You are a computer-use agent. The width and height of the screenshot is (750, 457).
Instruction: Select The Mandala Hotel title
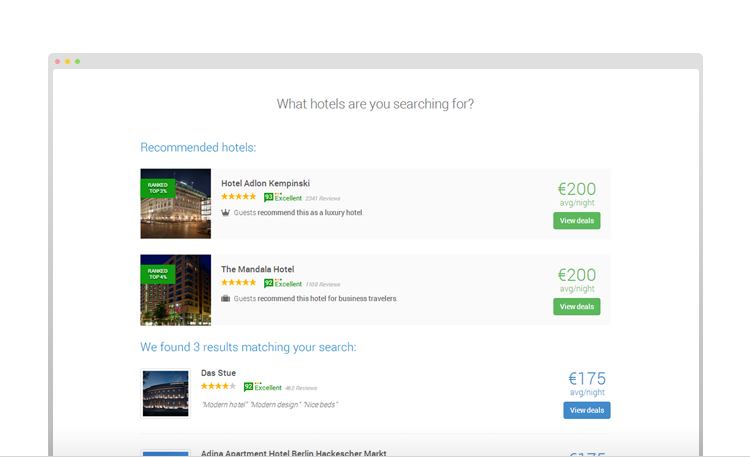point(257,269)
